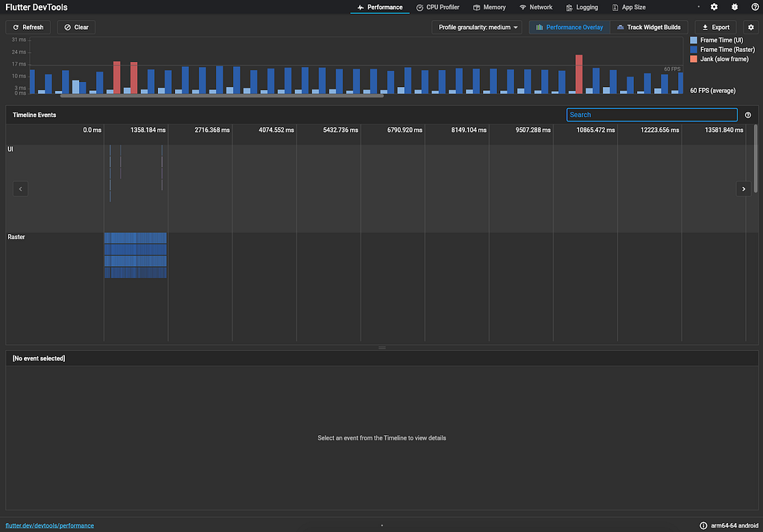763x532 pixels.
Task: Open the App Size tab
Action: [629, 7]
